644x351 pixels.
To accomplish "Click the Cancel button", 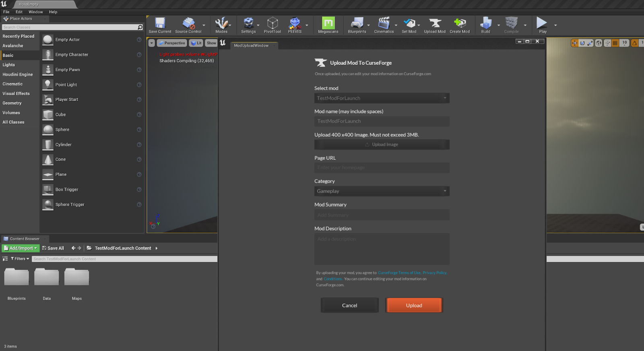I will 349,306.
